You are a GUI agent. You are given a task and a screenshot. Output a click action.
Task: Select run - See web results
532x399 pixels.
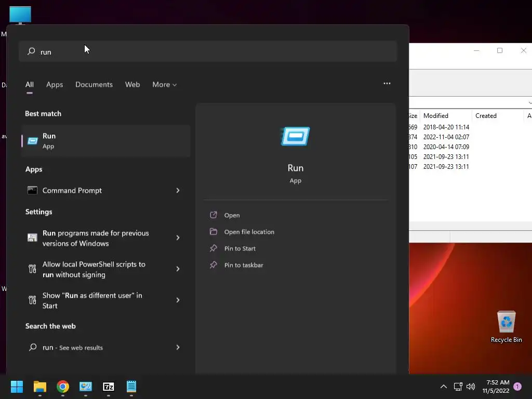[106, 347]
